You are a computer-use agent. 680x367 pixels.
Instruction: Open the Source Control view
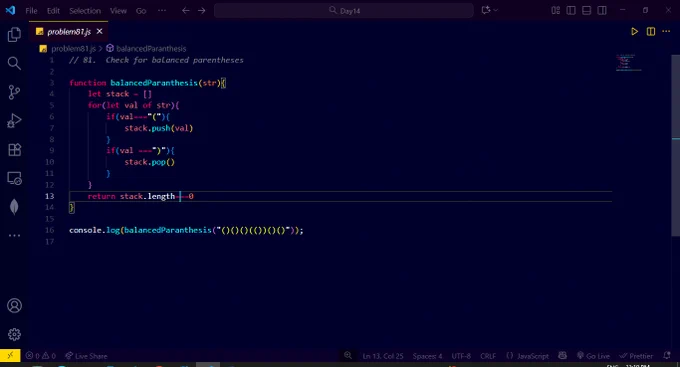click(x=14, y=92)
